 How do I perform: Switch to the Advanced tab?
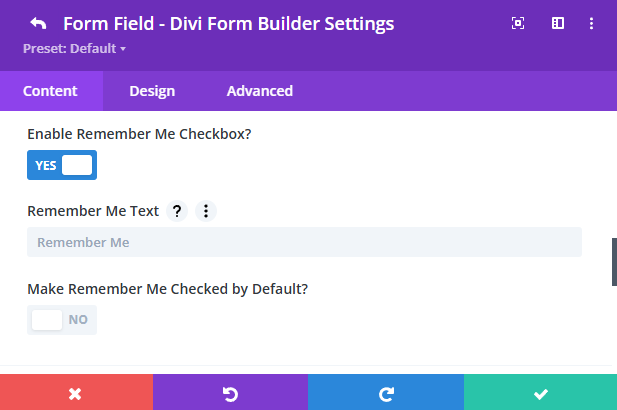[260, 91]
